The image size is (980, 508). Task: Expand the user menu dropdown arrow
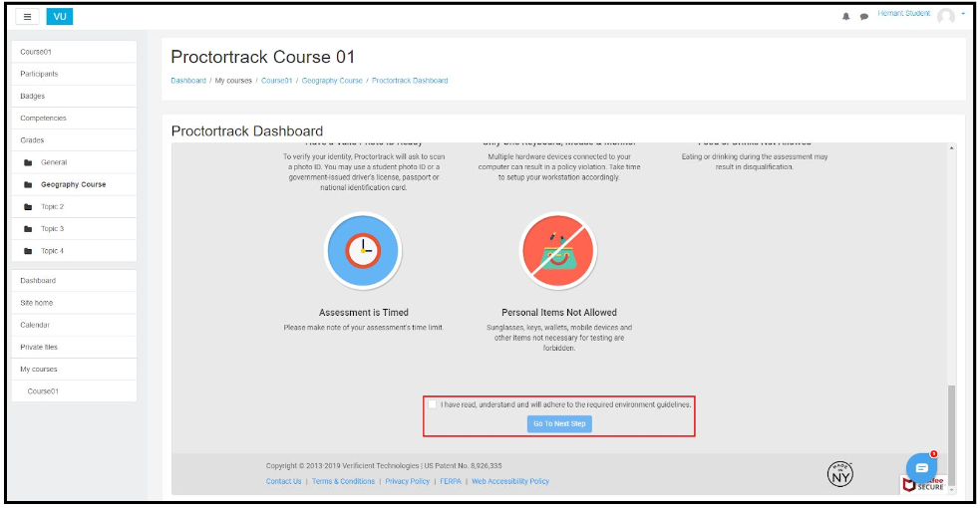(963, 14)
